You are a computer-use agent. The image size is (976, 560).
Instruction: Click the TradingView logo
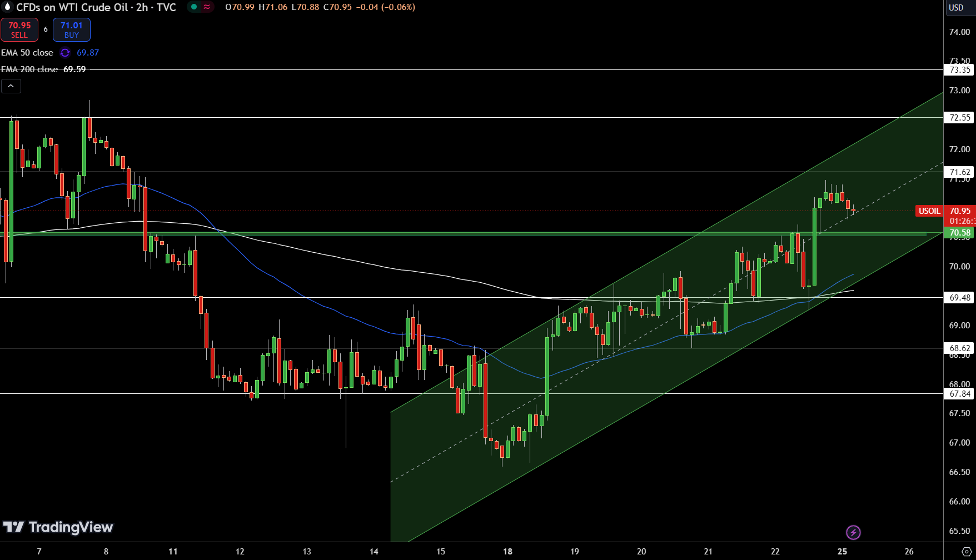click(x=58, y=527)
